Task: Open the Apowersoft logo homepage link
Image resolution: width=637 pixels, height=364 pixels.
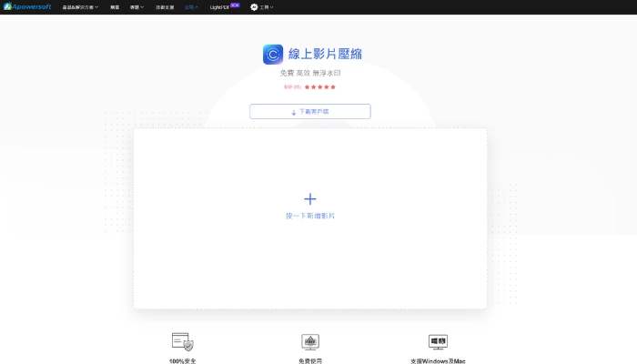Action: click(x=27, y=6)
